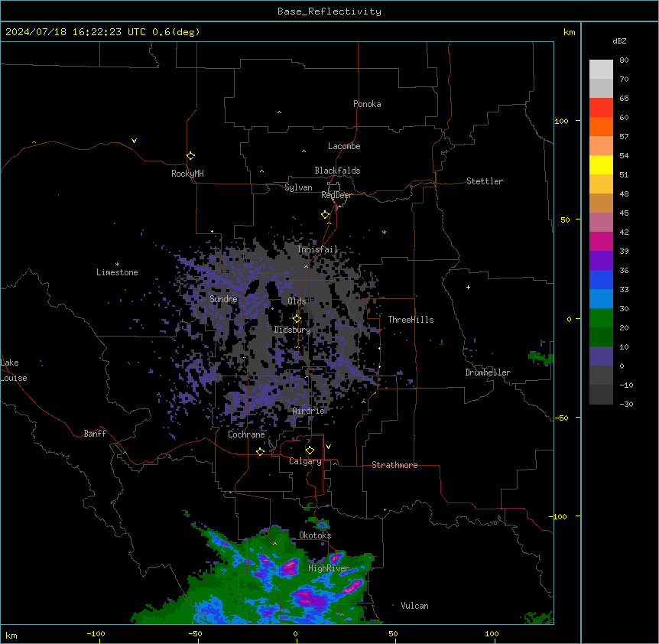
Task: Click the Airdrie city label
Action: [309, 411]
